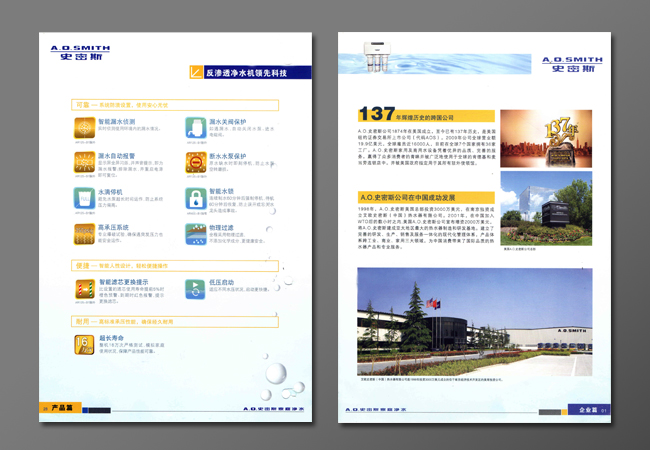Screen dimensions: 650x450
Task: Select the 高承压系统 gold icon
Action: [x=85, y=234]
